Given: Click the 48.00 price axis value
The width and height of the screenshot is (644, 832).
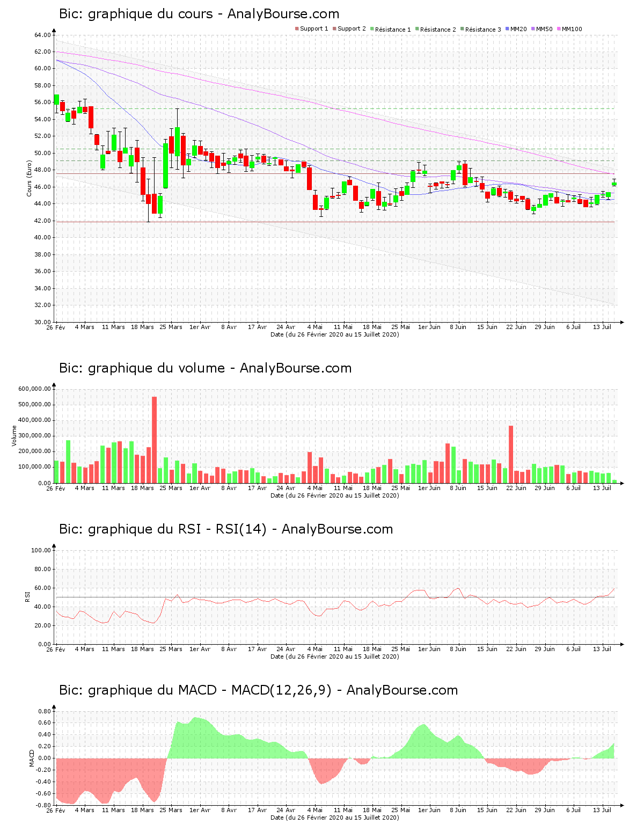Looking at the screenshot, I should point(42,170).
